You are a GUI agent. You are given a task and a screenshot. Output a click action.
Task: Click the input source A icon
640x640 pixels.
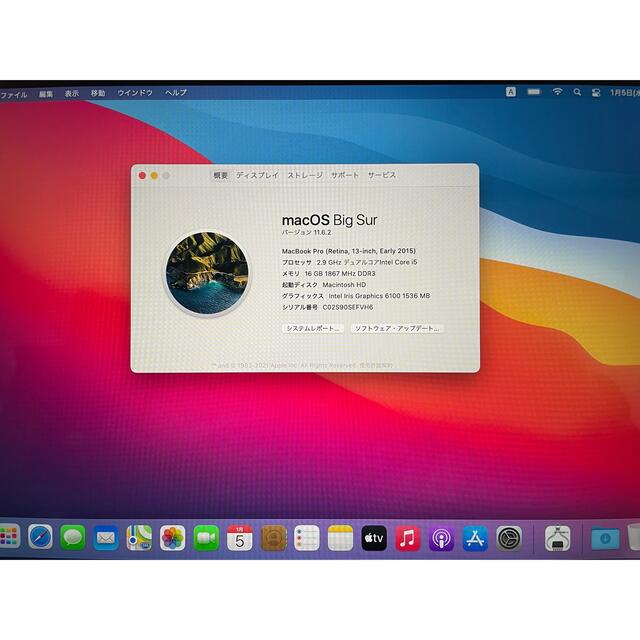click(511, 92)
